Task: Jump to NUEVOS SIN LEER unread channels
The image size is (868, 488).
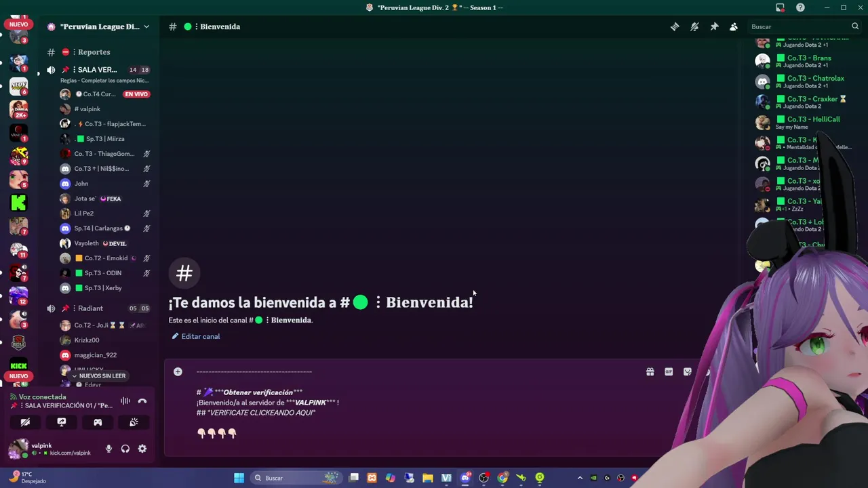Action: point(99,375)
